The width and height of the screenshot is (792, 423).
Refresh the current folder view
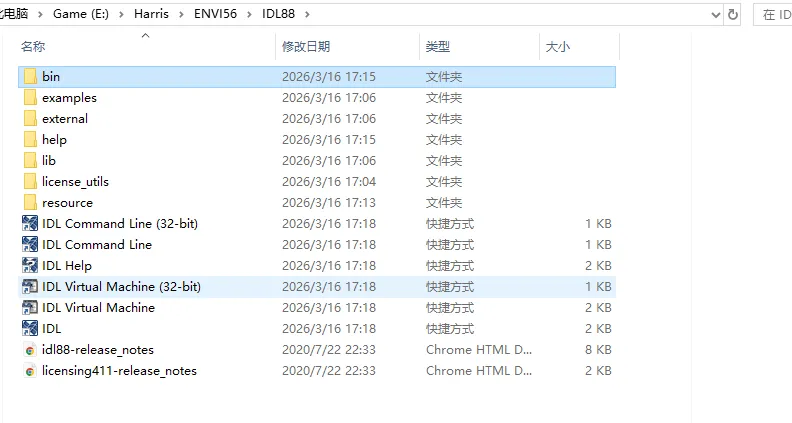click(732, 15)
